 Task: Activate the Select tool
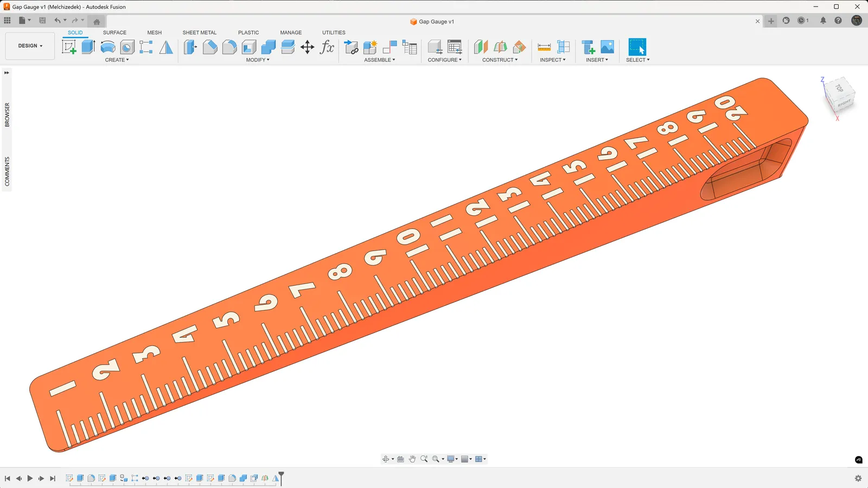[637, 47]
